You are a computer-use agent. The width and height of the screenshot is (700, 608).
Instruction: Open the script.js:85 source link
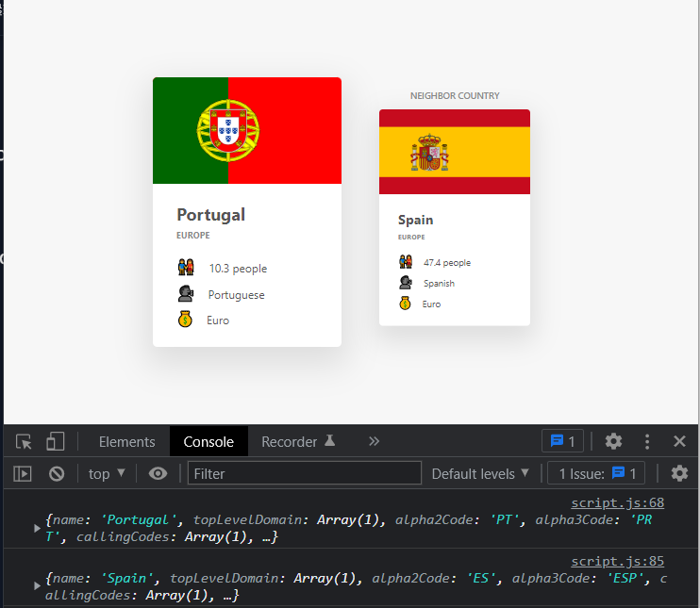(x=617, y=561)
